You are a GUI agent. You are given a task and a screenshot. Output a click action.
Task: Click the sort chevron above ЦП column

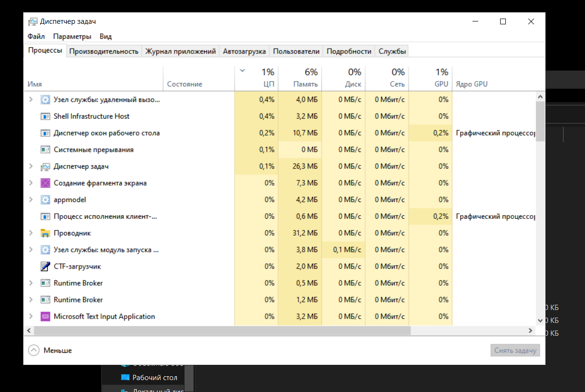coord(242,71)
